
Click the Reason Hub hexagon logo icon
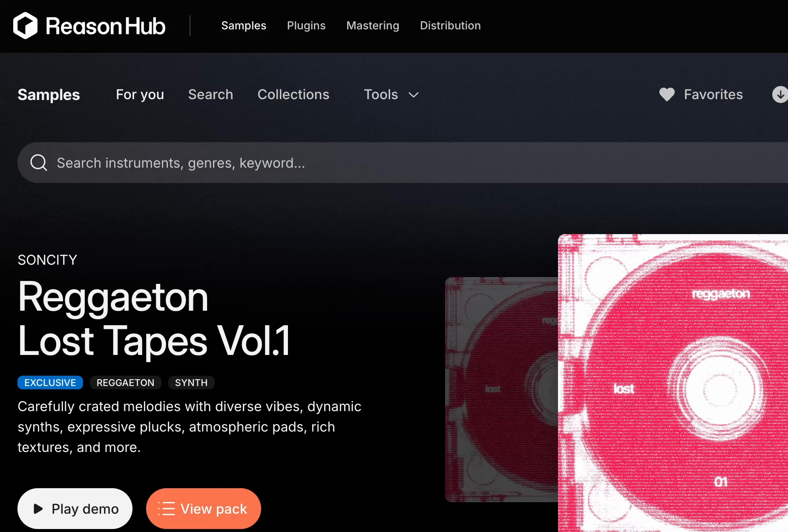coord(25,26)
